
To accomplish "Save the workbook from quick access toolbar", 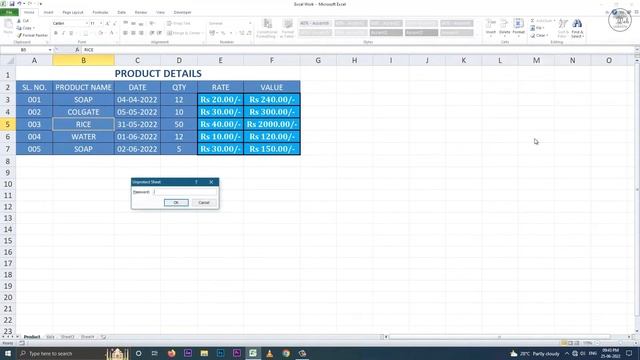I will (x=12, y=4).
